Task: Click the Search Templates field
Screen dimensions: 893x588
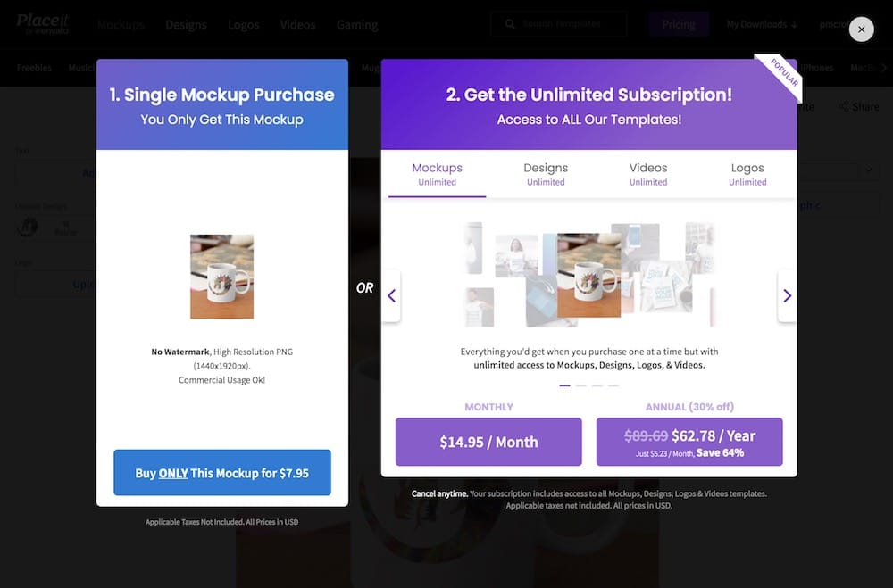Action: 559,24
